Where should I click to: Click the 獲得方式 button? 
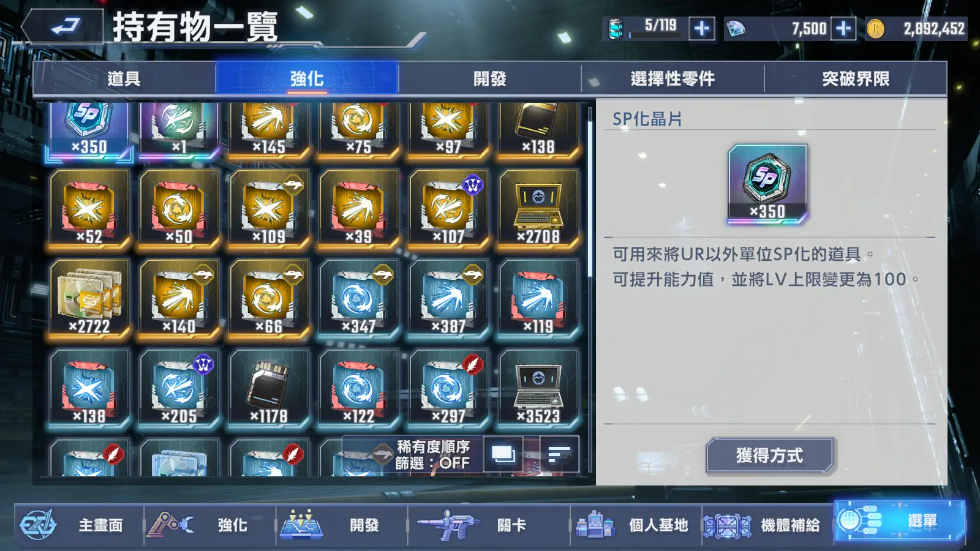pos(769,455)
